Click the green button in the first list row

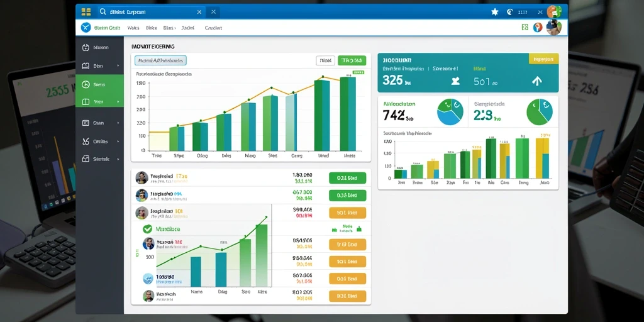tap(347, 178)
